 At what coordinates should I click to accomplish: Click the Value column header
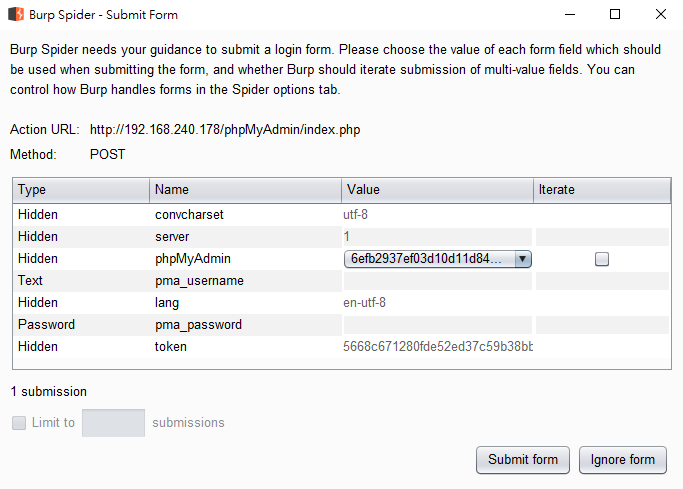(x=437, y=190)
